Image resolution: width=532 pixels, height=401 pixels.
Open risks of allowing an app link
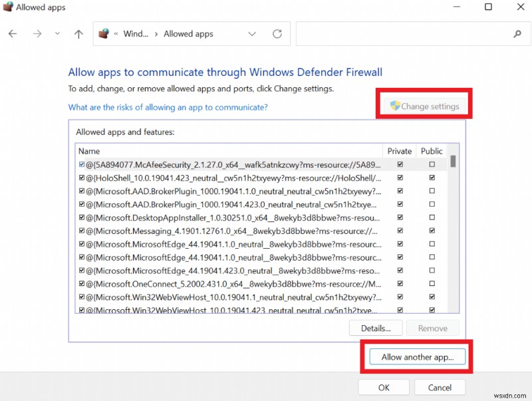[168, 107]
